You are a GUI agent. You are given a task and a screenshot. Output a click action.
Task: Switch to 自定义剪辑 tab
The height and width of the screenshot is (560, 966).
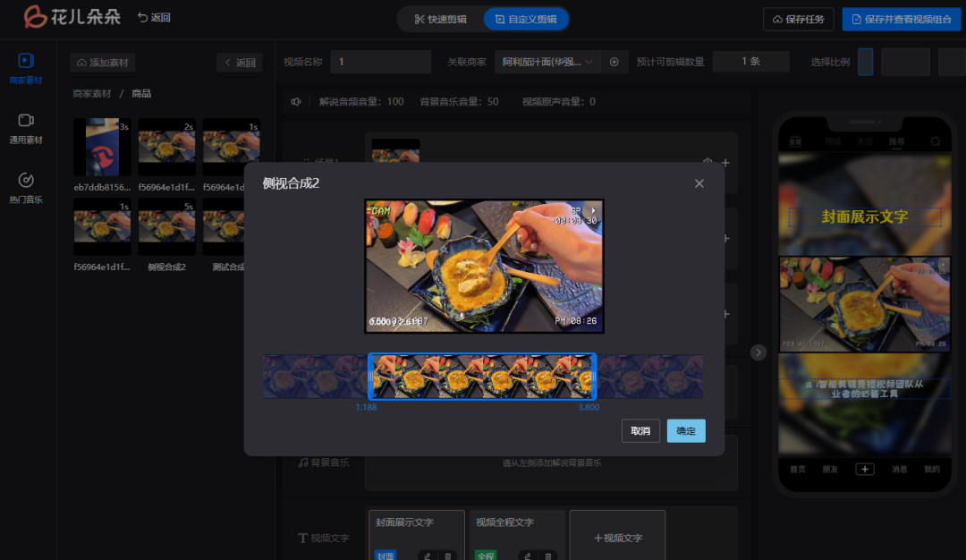(526, 19)
